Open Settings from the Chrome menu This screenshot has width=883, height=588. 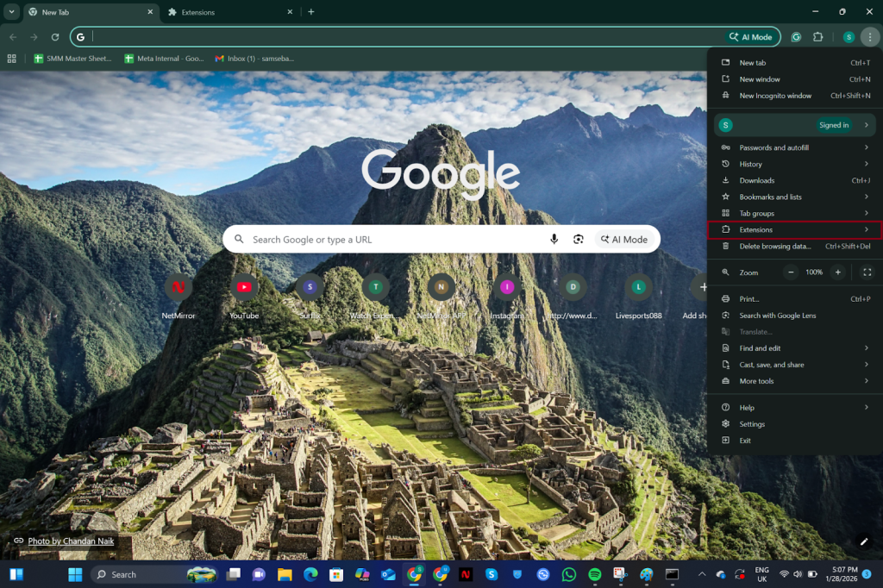coord(752,424)
